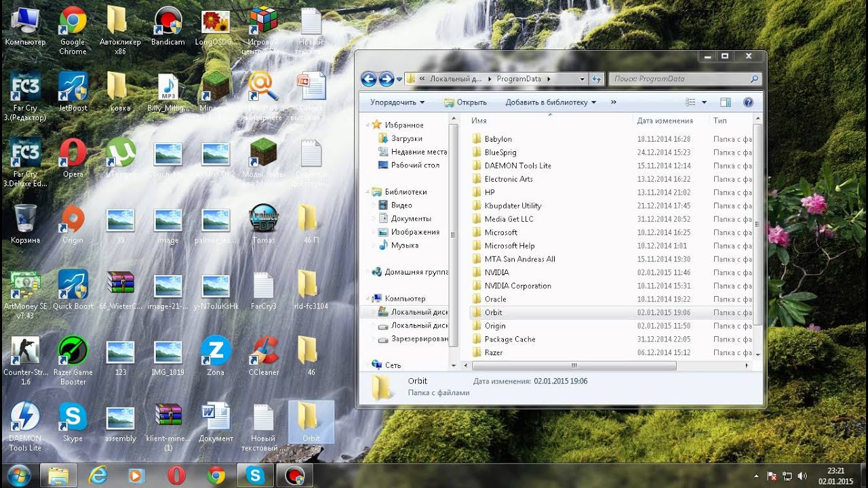The height and width of the screenshot is (488, 868).
Task: Click the horizontal scrollbar thumb in file list
Action: [x=574, y=365]
